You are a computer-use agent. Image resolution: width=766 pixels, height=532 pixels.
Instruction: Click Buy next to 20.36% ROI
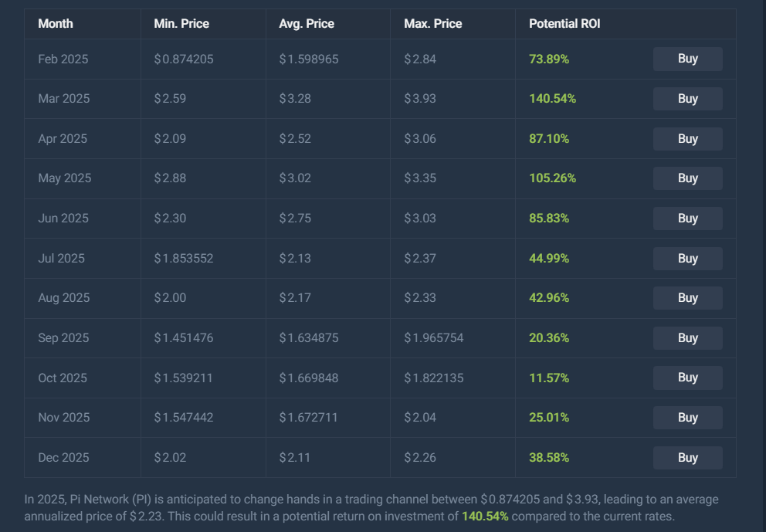687,338
